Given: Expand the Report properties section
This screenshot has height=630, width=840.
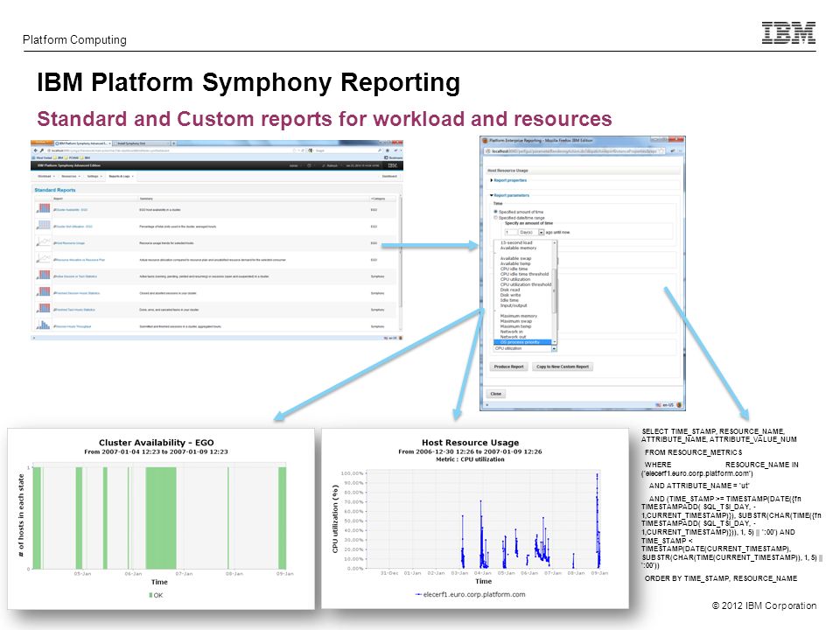Looking at the screenshot, I should coord(509,180).
